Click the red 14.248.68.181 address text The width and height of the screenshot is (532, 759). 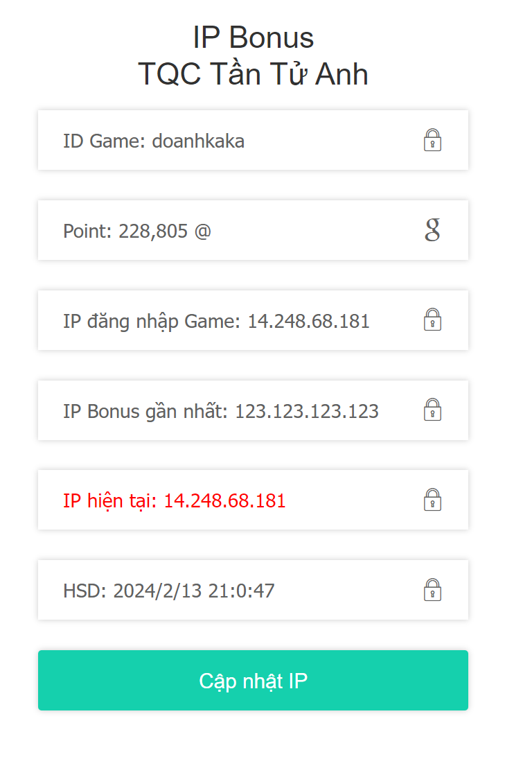(224, 500)
